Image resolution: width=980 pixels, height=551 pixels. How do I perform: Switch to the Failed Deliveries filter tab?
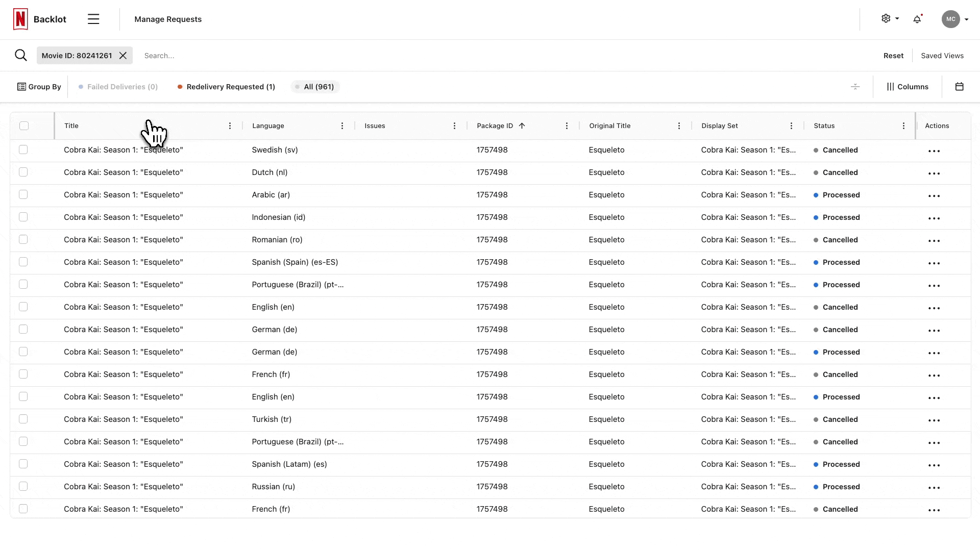click(x=118, y=87)
